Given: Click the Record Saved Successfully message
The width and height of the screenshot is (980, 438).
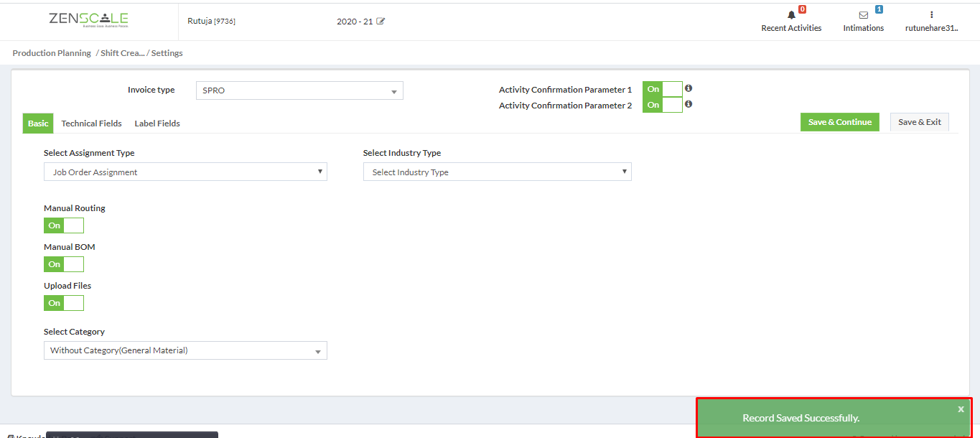Looking at the screenshot, I should tap(801, 418).
